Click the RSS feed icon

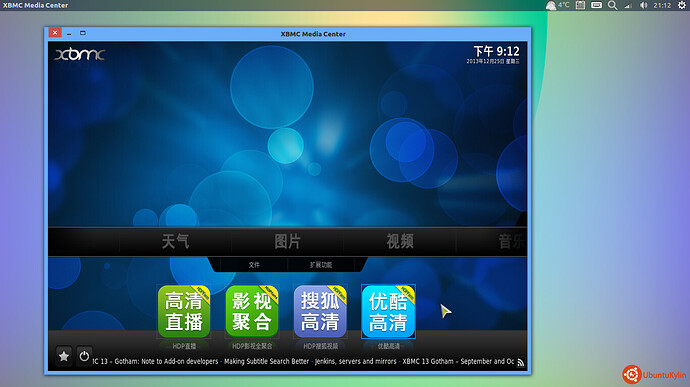(x=521, y=362)
